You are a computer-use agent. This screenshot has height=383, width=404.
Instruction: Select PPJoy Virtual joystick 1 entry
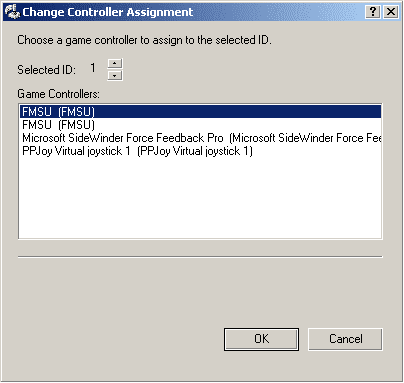pyautogui.click(x=200, y=151)
